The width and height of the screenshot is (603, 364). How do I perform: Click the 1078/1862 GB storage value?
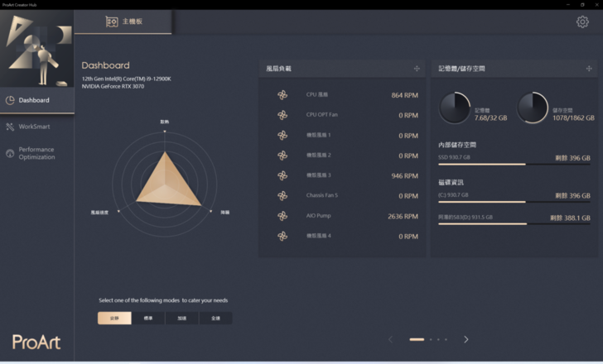pos(573,117)
